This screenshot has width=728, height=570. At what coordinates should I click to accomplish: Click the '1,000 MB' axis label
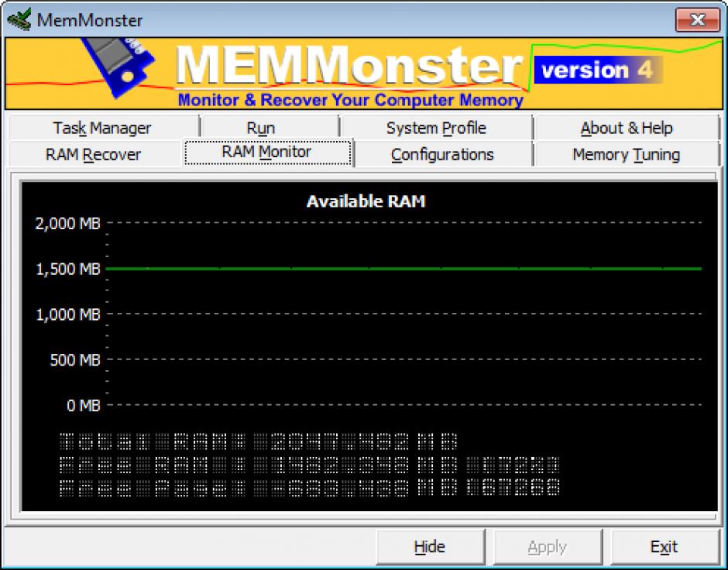tap(68, 314)
